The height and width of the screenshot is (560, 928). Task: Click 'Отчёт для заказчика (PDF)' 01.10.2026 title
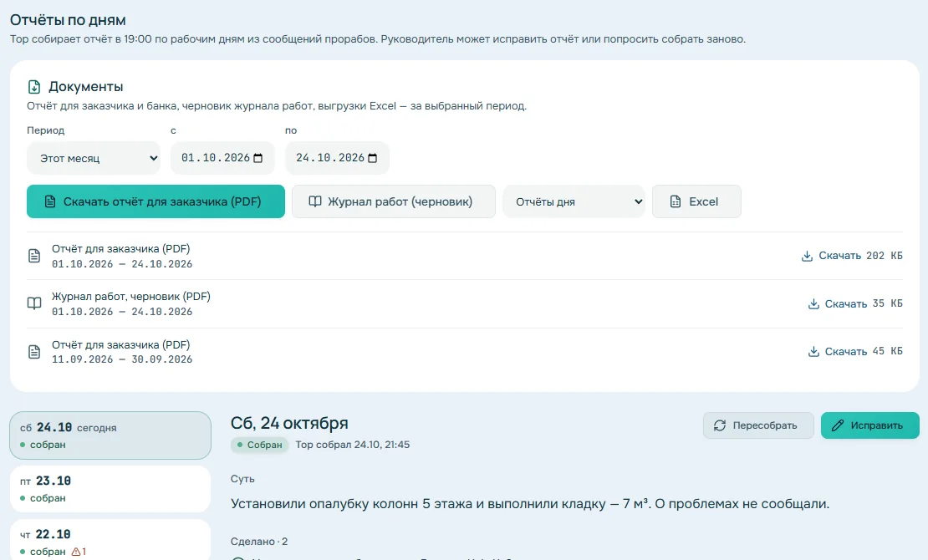tap(120, 248)
